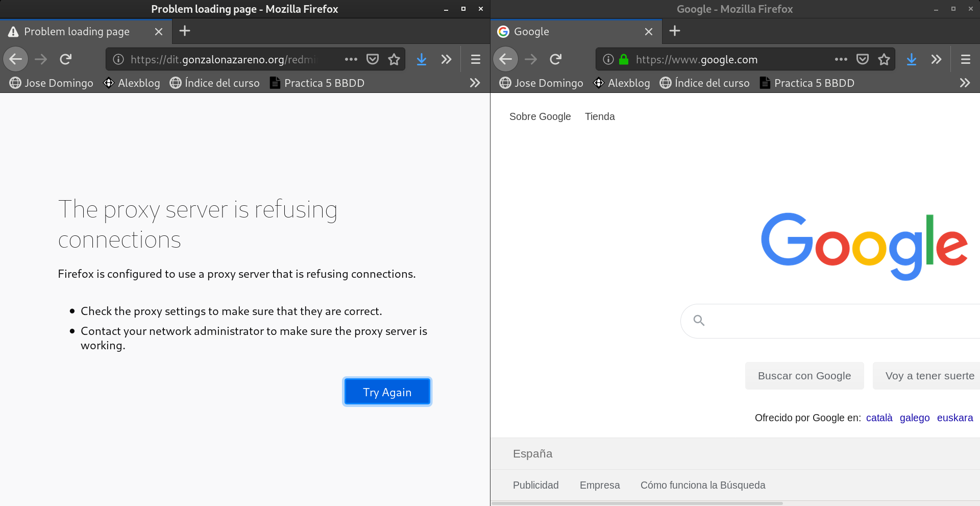The height and width of the screenshot is (506, 980).
Task: Show more bookmarks in right bookmarks bar
Action: click(964, 83)
